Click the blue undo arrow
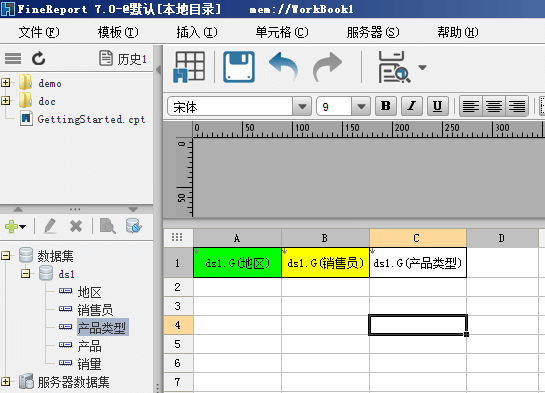This screenshot has width=545, height=393. pos(283,66)
